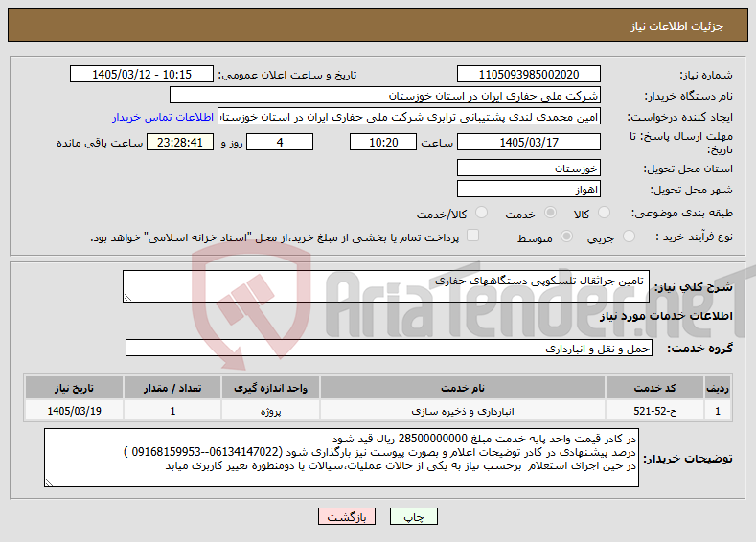Click the توضیحات خریدار label
Screen dimensions: 756x542
[688, 458]
